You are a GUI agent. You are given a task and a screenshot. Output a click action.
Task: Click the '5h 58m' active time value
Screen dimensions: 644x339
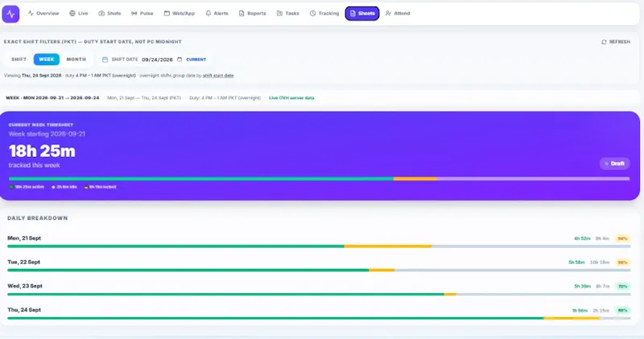[x=576, y=263]
